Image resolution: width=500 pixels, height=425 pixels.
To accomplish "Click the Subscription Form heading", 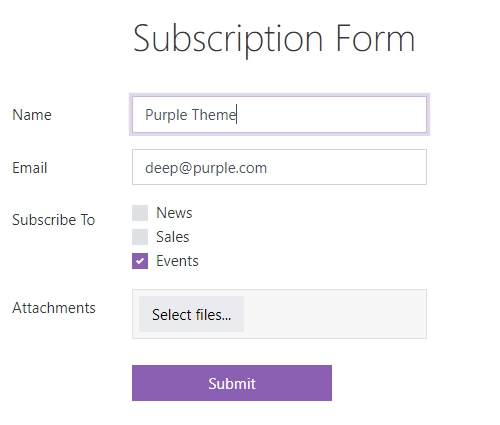I will click(x=274, y=39).
